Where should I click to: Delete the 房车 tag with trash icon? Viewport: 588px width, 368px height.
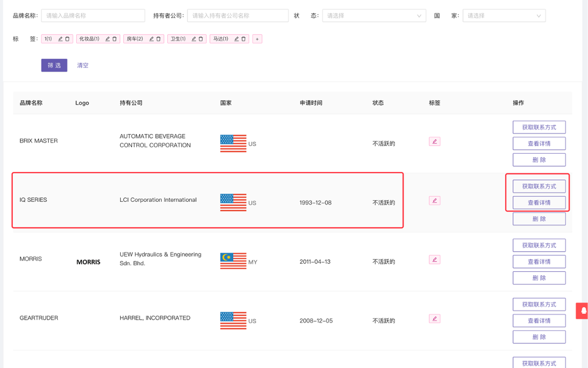click(x=158, y=39)
